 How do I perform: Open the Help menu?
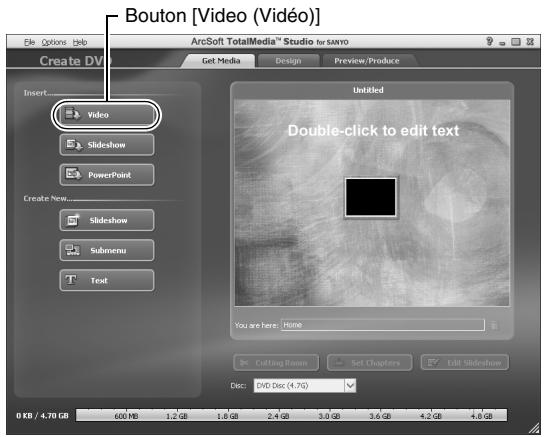[x=80, y=42]
